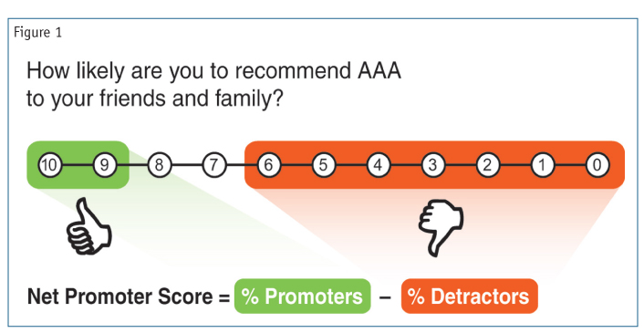This screenshot has width=644, height=333.
Task: Click the thumbs down icon
Action: click(441, 227)
